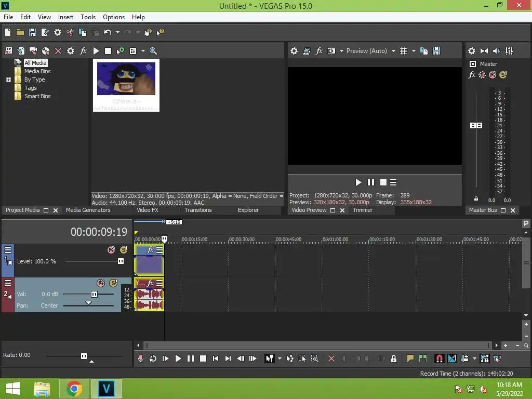Remove selected media with red X icon
532x399 pixels.
click(x=58, y=51)
